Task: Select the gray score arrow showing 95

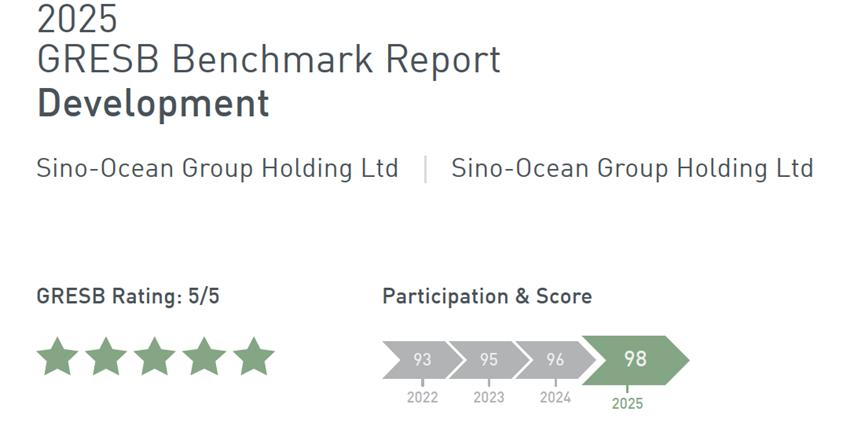Action: (x=487, y=360)
